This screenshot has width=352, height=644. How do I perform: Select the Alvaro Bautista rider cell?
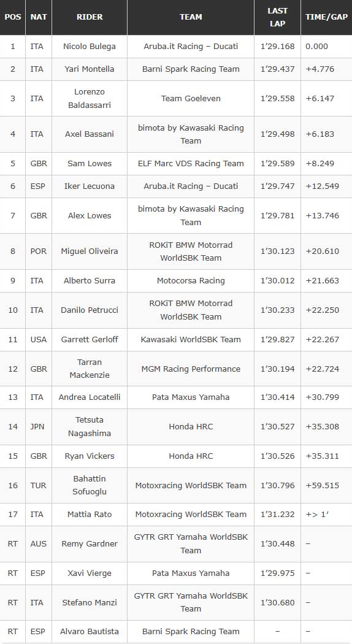click(90, 632)
